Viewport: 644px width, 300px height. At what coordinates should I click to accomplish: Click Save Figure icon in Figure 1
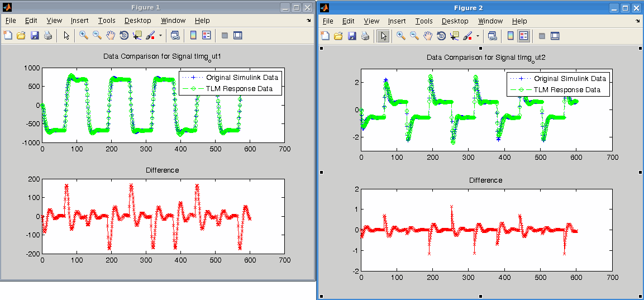tap(35, 36)
